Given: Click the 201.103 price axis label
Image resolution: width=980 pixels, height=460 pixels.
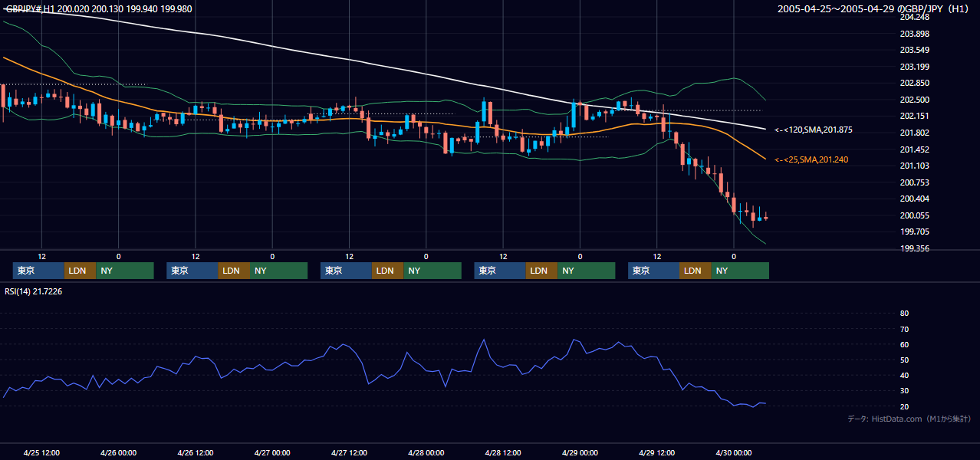Looking at the screenshot, I should [914, 166].
